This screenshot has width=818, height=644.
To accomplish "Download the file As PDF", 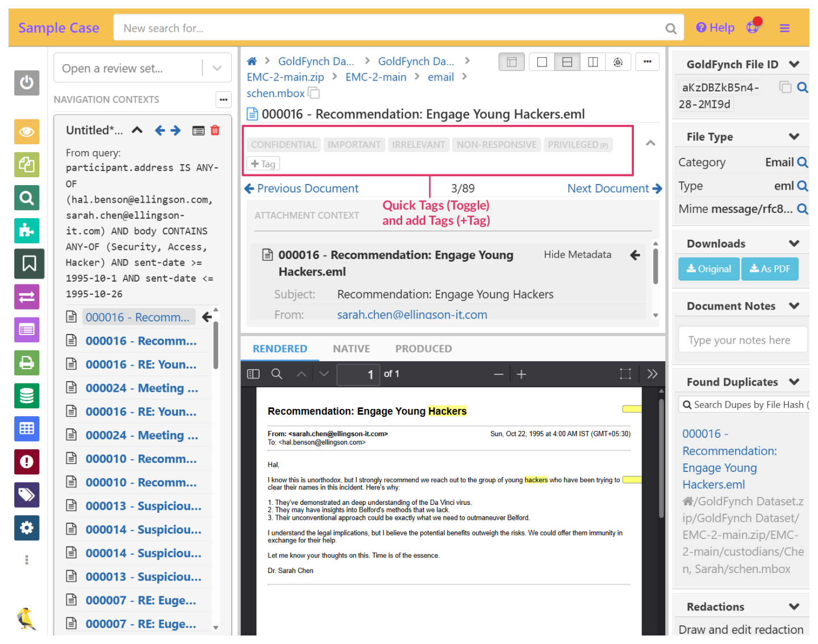I will 770,269.
